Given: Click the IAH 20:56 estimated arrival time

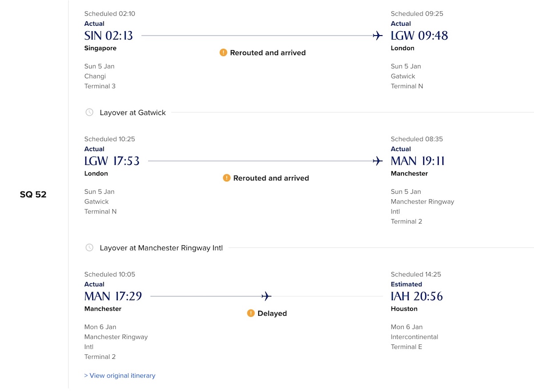Looking at the screenshot, I should point(417,296).
